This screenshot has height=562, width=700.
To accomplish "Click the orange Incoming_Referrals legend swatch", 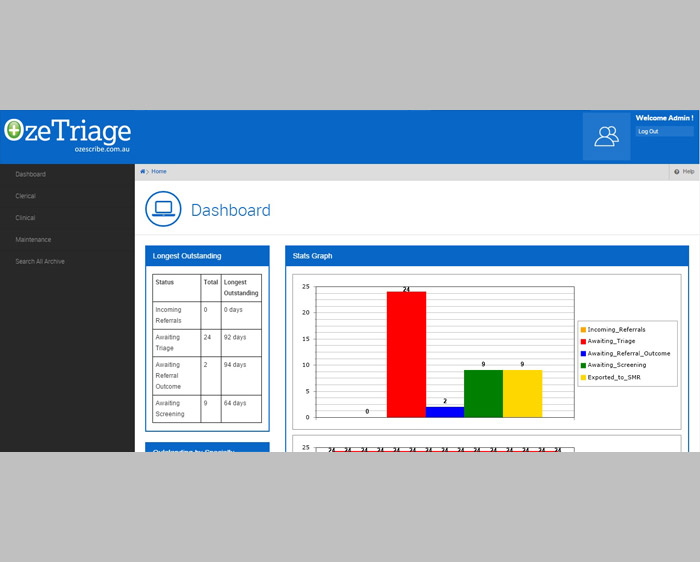I will pyautogui.click(x=583, y=329).
